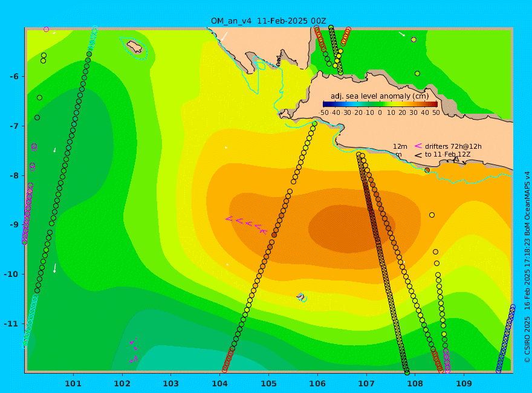Click longitude axis label 109

click(x=464, y=383)
